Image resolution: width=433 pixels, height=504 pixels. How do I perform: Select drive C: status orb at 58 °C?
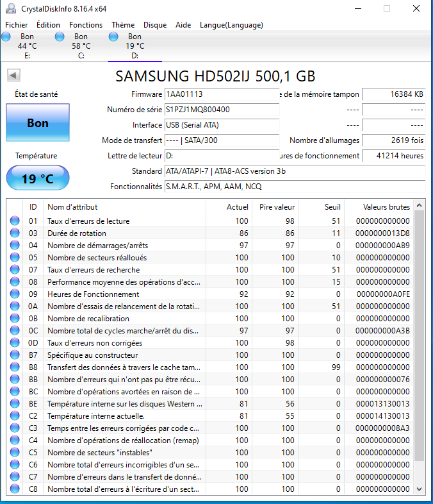click(x=60, y=37)
